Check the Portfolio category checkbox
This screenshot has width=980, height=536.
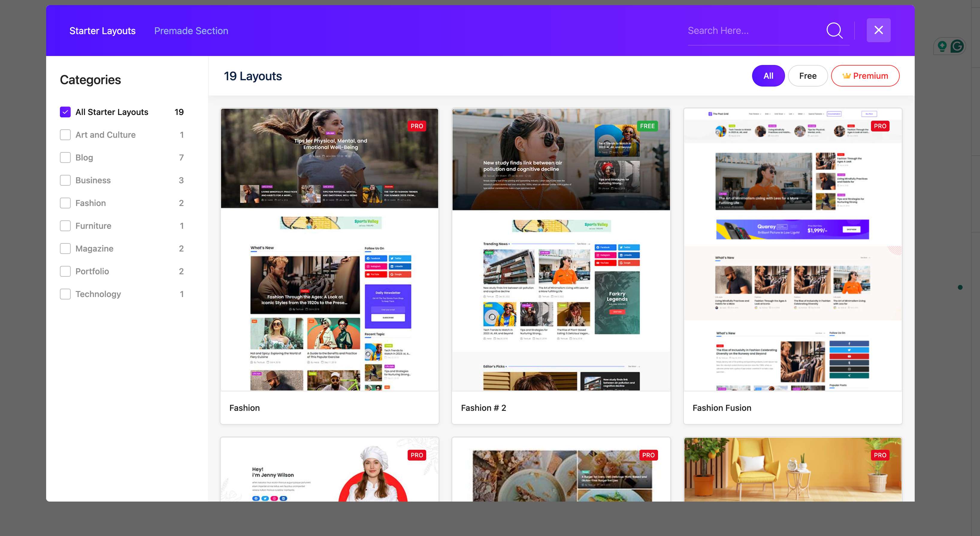(65, 271)
